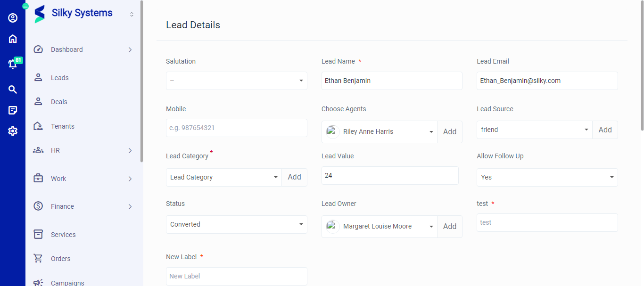Open notifications bell with 81 badge
Screen dimensions: 644x286
[13, 64]
